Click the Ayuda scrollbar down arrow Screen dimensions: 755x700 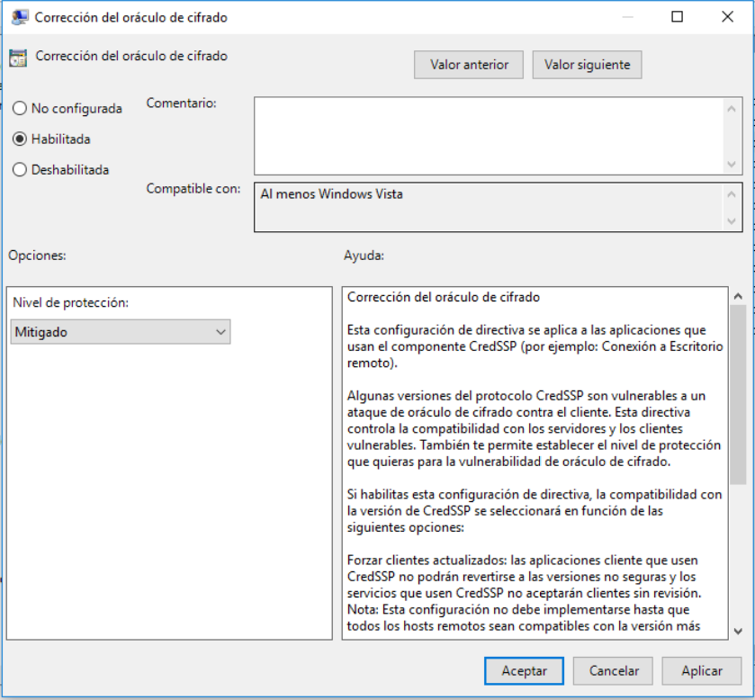tap(738, 631)
